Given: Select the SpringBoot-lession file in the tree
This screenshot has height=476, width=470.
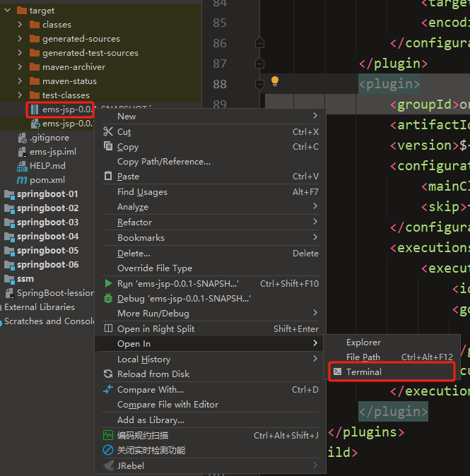Looking at the screenshot, I should pyautogui.click(x=56, y=293).
